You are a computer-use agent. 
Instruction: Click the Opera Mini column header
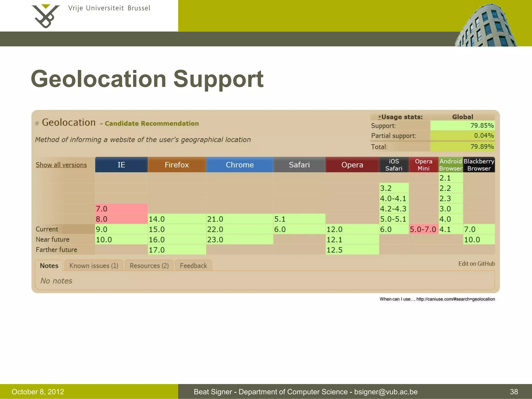(424, 165)
